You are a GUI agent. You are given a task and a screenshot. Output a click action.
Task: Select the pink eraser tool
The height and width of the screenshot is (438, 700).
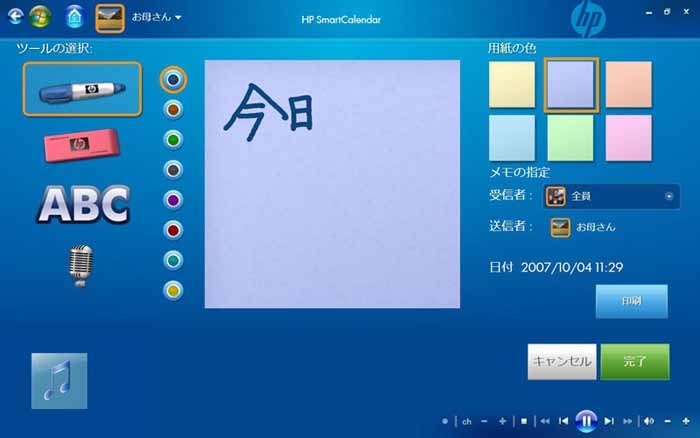[82, 145]
